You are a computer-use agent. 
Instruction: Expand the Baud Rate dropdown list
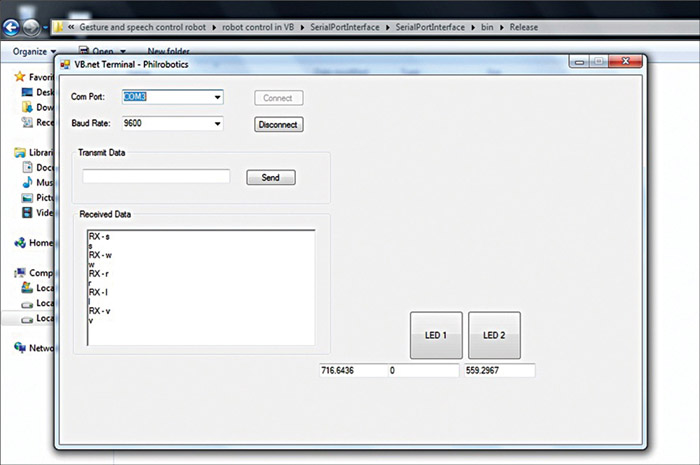coord(217,124)
